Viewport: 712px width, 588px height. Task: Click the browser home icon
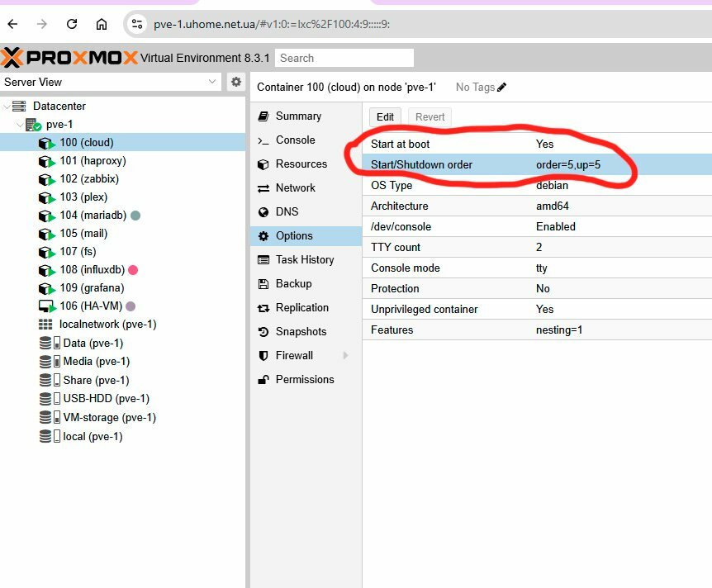[102, 24]
